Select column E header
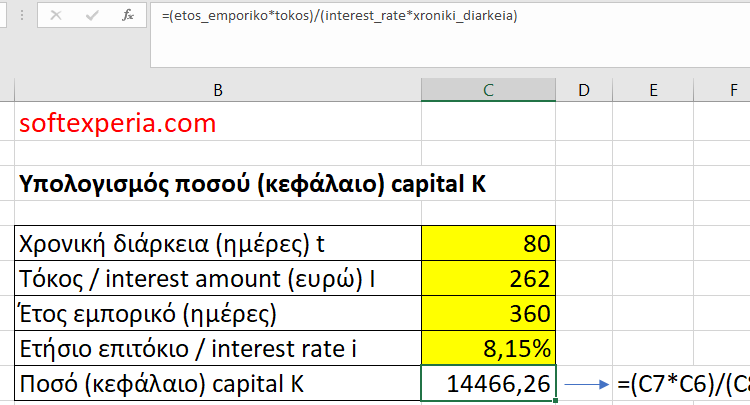This screenshot has height=405, width=750. coord(653,90)
